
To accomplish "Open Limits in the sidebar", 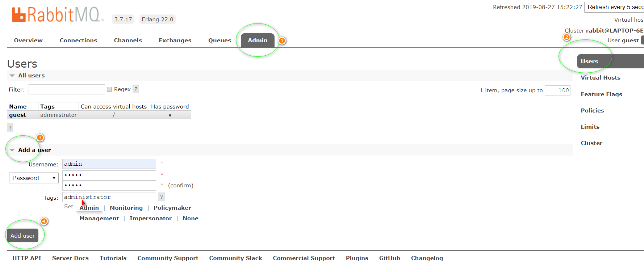I will [590, 127].
